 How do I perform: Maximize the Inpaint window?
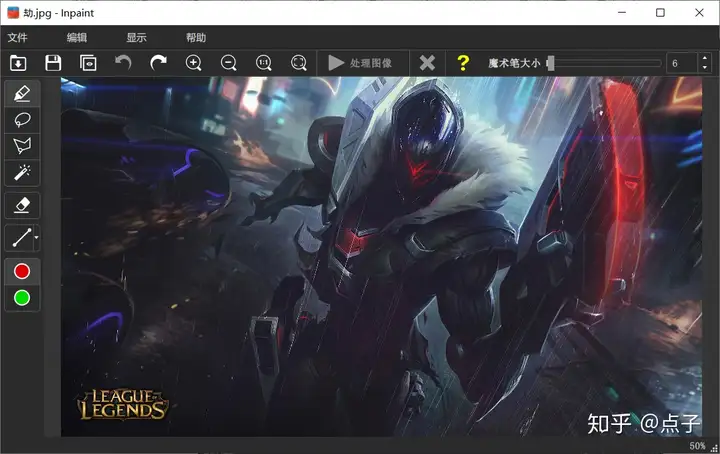tap(660, 12)
